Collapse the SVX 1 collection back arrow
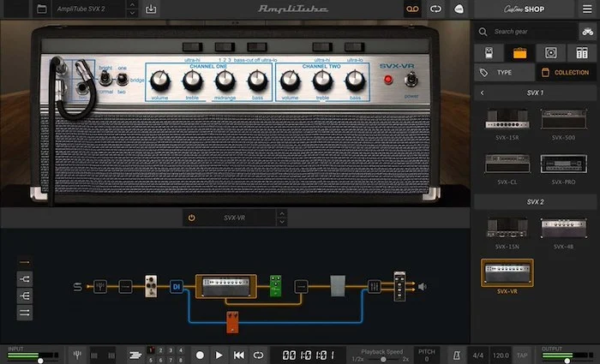Screen dimensions: 600x364 point(482,92)
